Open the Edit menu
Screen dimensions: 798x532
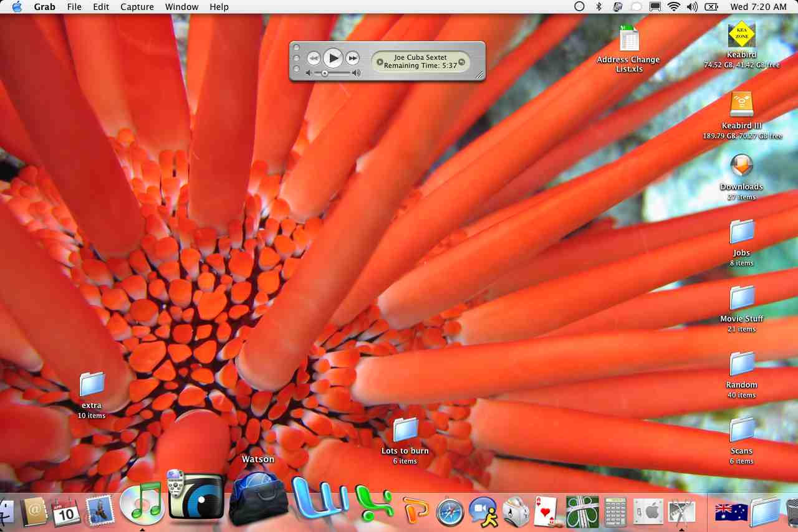point(101,7)
